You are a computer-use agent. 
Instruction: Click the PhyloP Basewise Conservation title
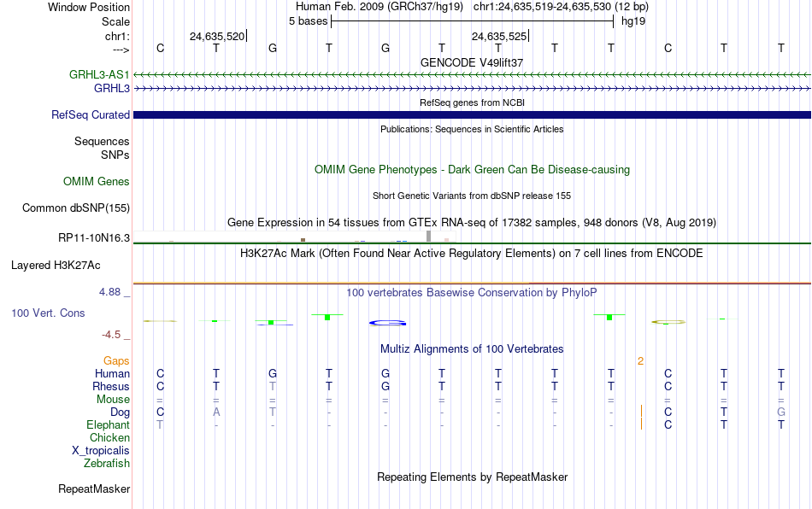[472, 293]
